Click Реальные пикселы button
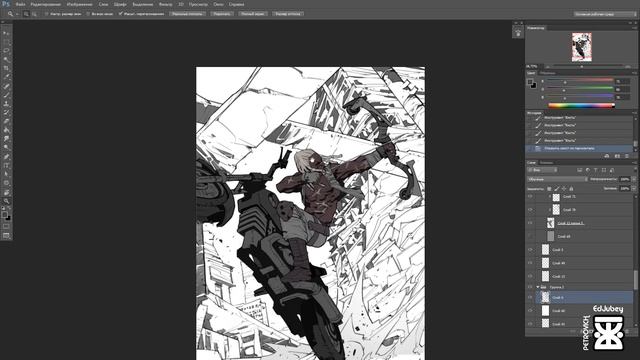 point(187,14)
